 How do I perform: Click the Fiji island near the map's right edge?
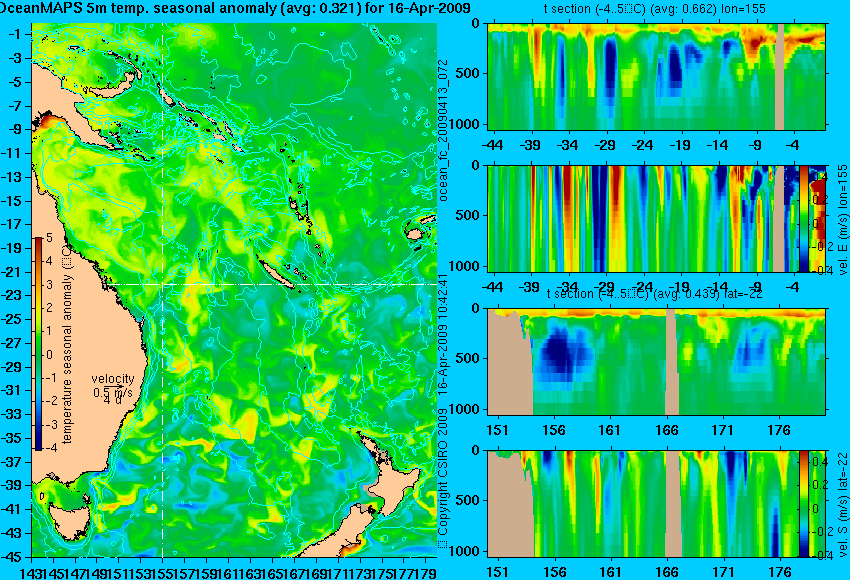coord(415,234)
